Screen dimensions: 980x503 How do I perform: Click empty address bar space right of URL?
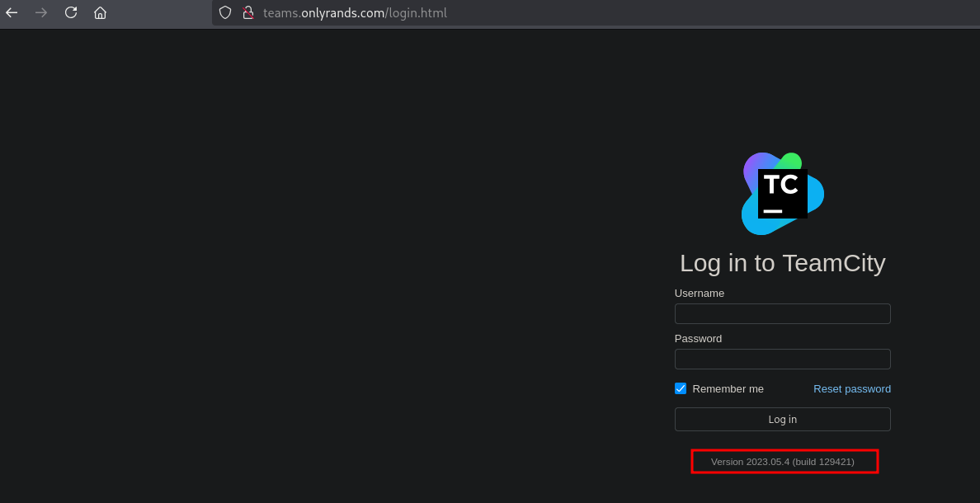click(x=701, y=13)
